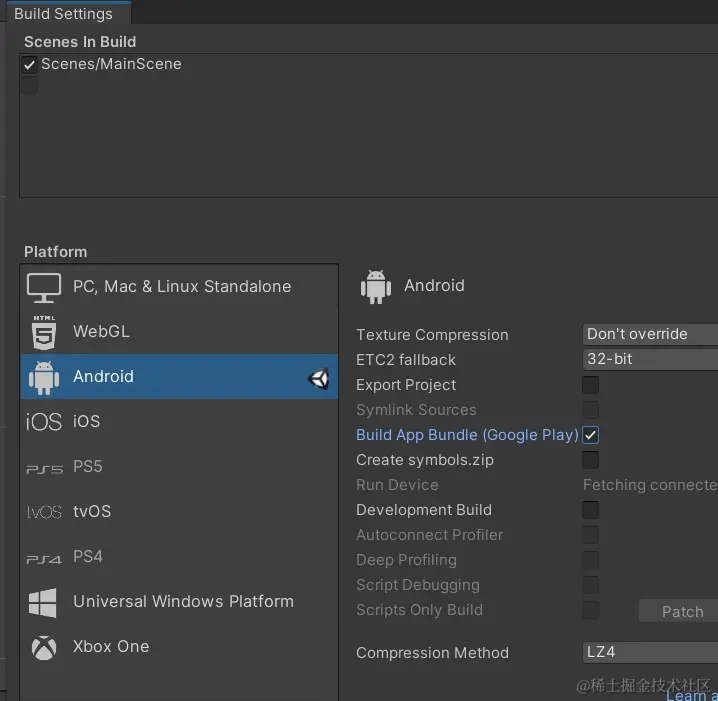Viewport: 718px width, 701px height.
Task: Select the PS5 platform
Action: tap(179, 467)
